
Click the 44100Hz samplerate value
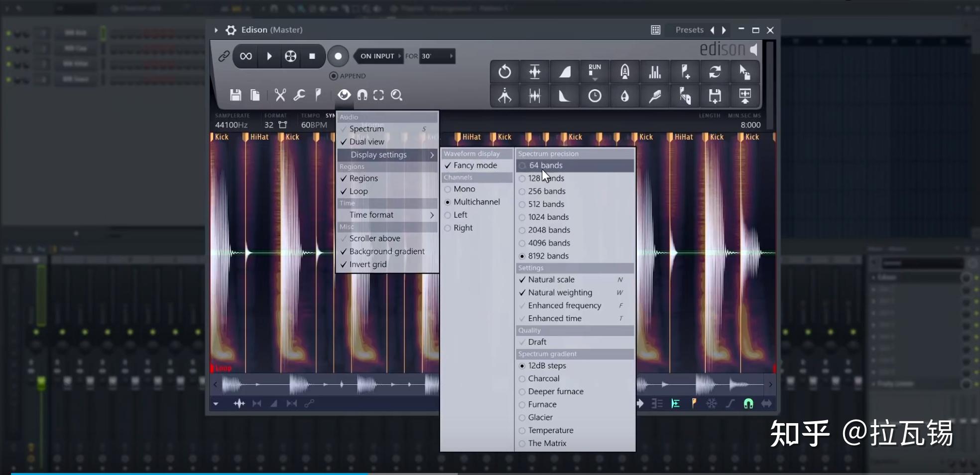(x=231, y=125)
